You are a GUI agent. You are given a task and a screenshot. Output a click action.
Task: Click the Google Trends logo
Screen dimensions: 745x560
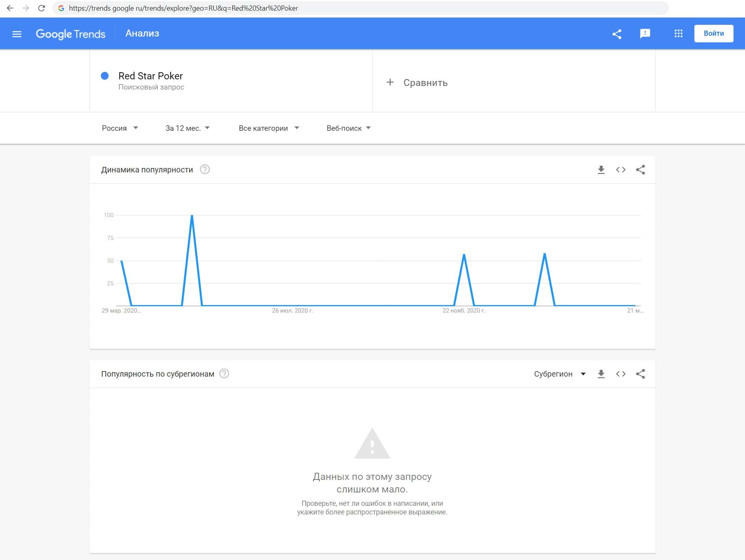[x=71, y=34]
